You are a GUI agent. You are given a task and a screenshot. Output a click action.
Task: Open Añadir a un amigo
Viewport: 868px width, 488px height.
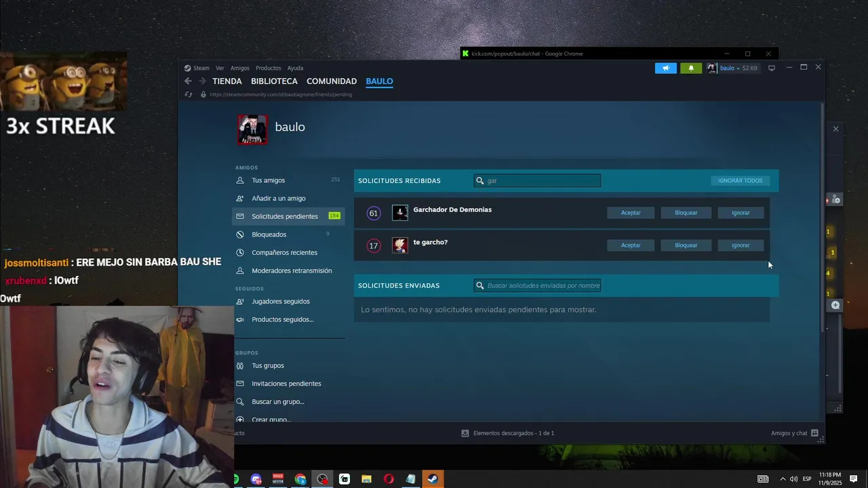click(x=278, y=199)
